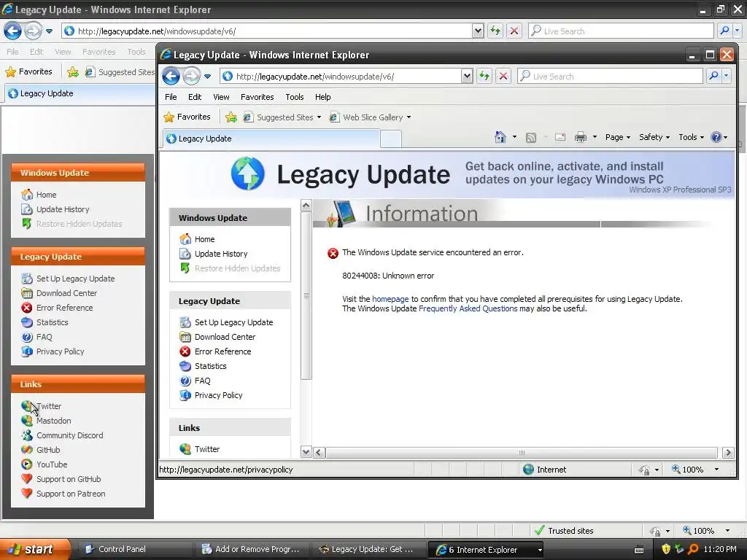Screen dimensions: 747x560
Task: Click Start button on taskbar
Action: [x=34, y=549]
